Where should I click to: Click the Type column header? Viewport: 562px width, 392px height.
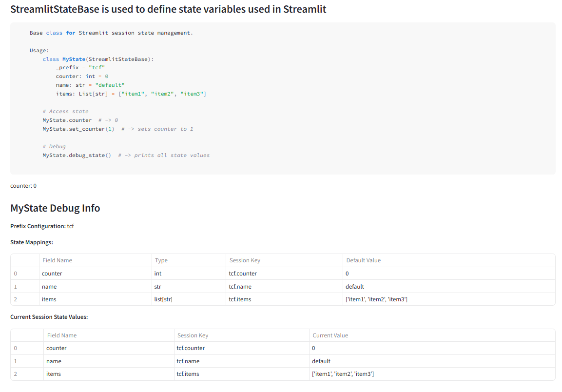pos(189,260)
